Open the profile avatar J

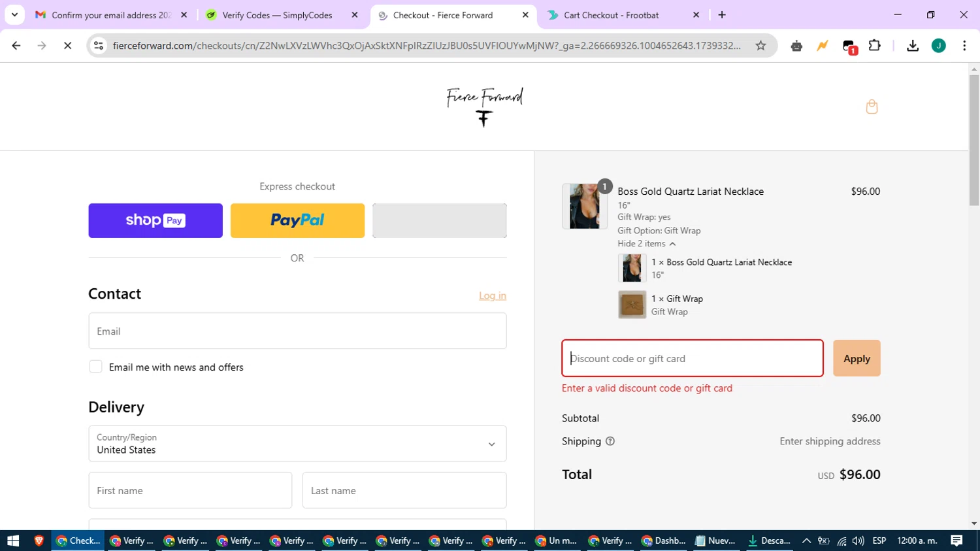(x=939, y=46)
